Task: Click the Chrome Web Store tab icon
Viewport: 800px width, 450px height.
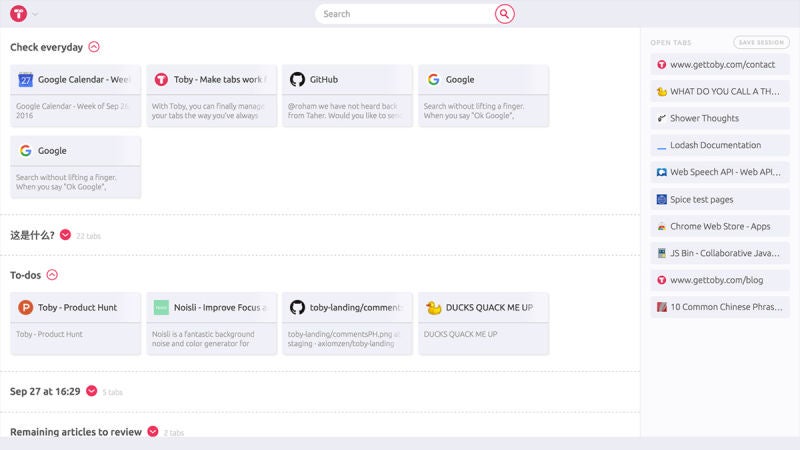Action: click(x=661, y=227)
